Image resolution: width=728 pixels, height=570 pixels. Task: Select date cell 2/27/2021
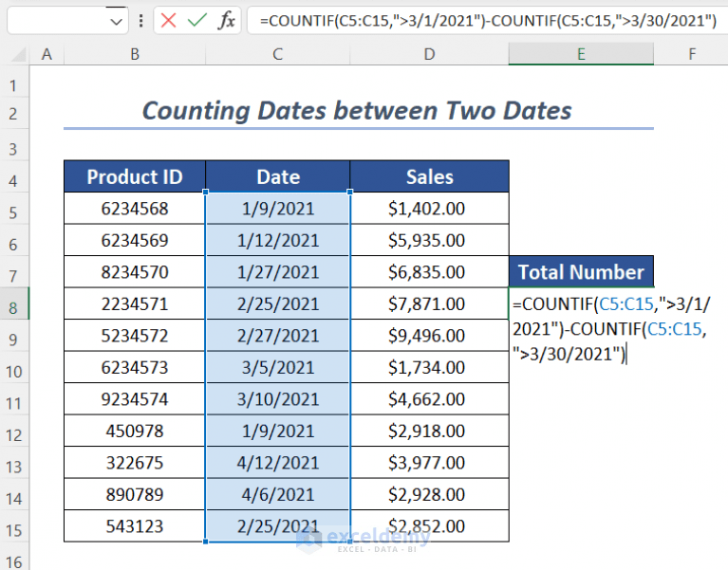(x=278, y=336)
